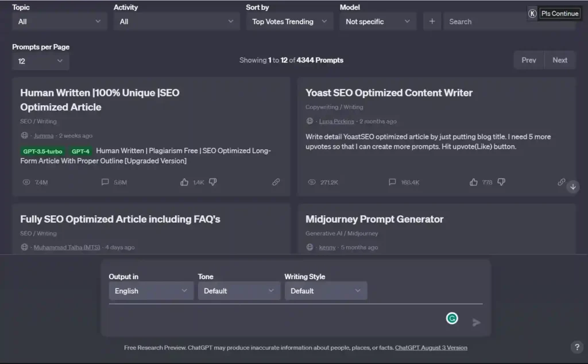Click comments icon on Human Written article card
Viewport: 588px width, 364px height.
[x=105, y=182]
